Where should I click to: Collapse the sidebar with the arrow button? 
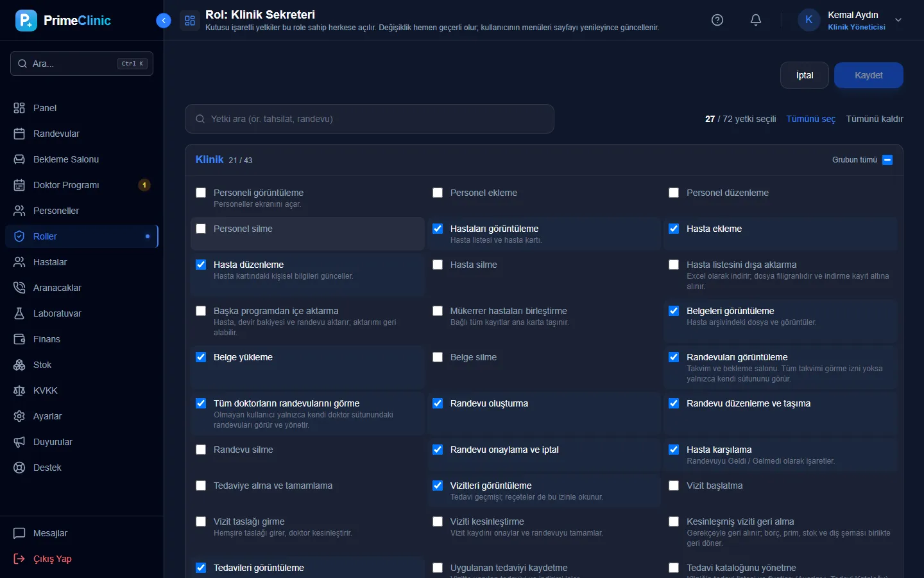(164, 21)
